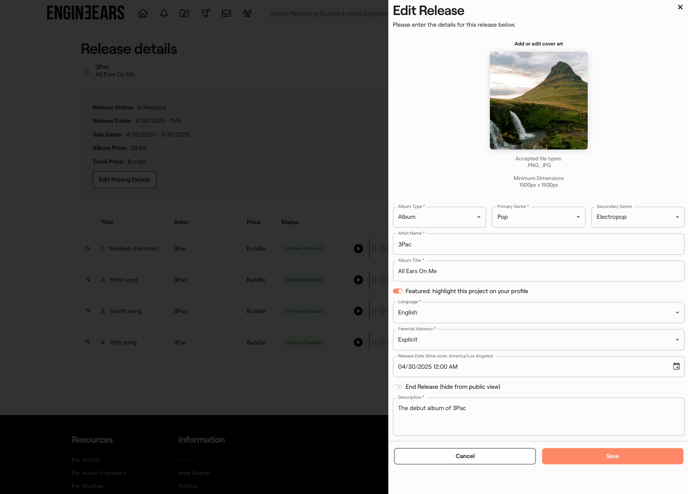
Task: Open the Primary Genre dropdown
Action: point(538,217)
